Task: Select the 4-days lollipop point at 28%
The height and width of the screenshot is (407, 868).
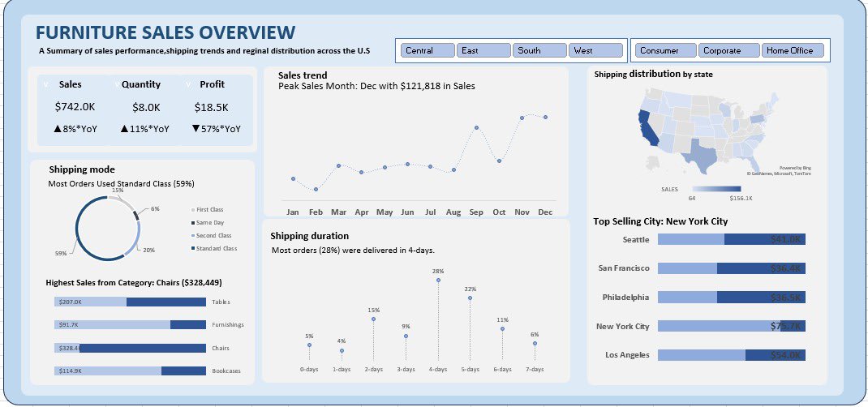Action: [438, 281]
